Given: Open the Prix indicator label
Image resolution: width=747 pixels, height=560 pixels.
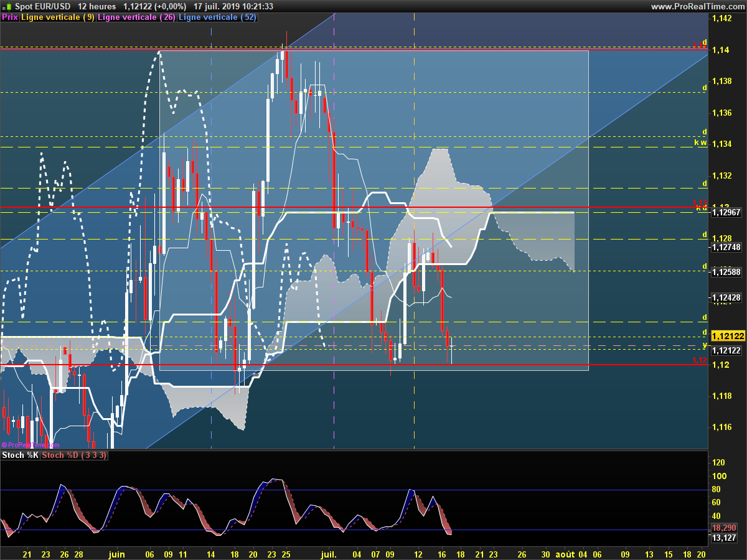Looking at the screenshot, I should pos(10,17).
